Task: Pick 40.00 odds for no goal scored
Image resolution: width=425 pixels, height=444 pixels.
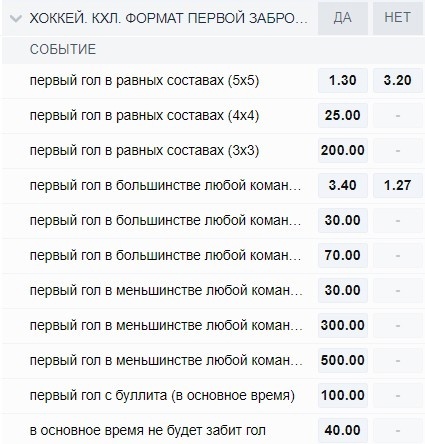Action: pos(343,430)
